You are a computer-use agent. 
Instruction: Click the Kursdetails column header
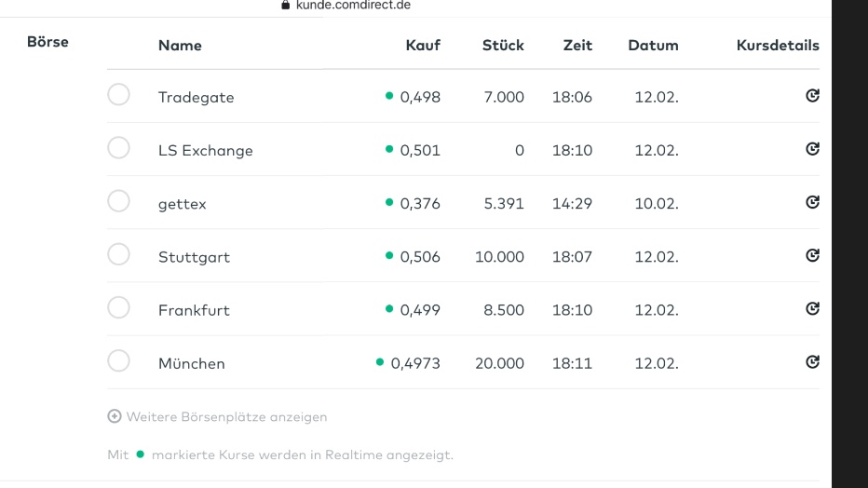(778, 45)
